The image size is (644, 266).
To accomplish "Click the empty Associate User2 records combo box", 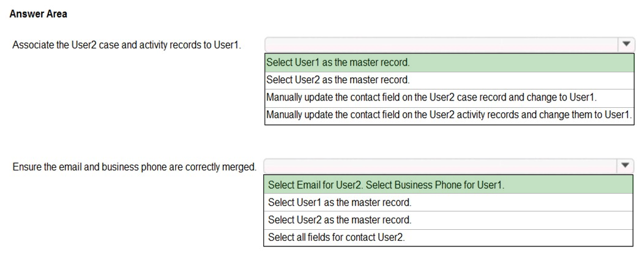I will pyautogui.click(x=441, y=44).
